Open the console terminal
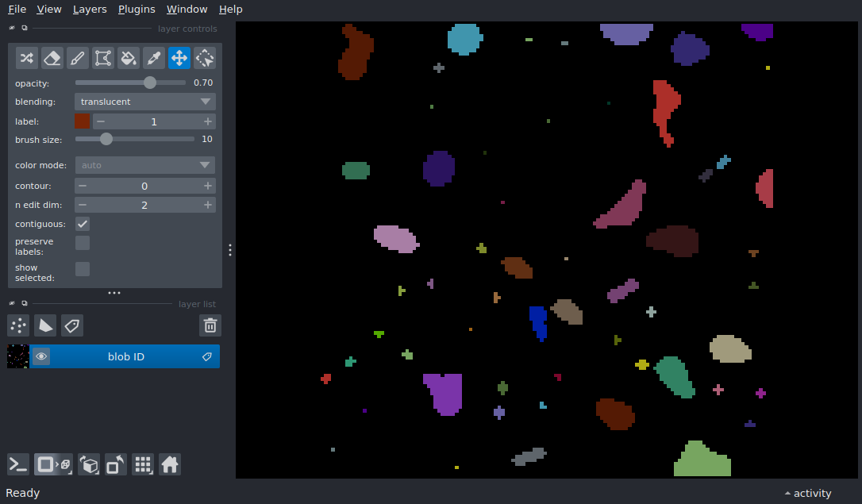 pos(18,464)
